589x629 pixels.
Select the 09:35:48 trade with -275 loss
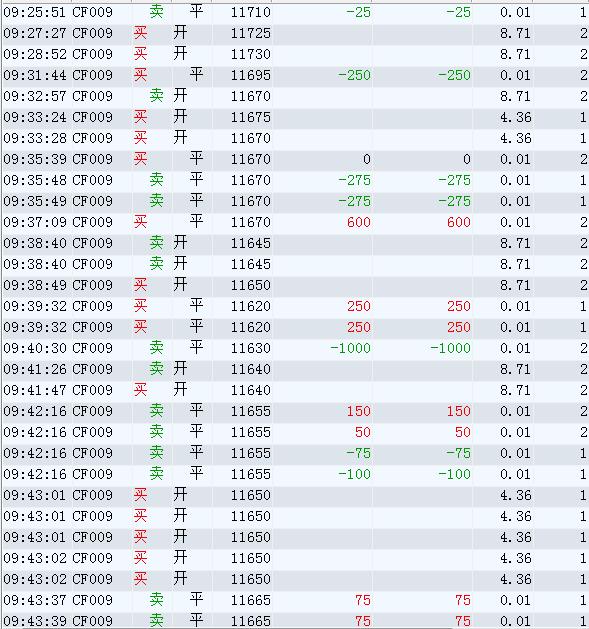point(295,180)
